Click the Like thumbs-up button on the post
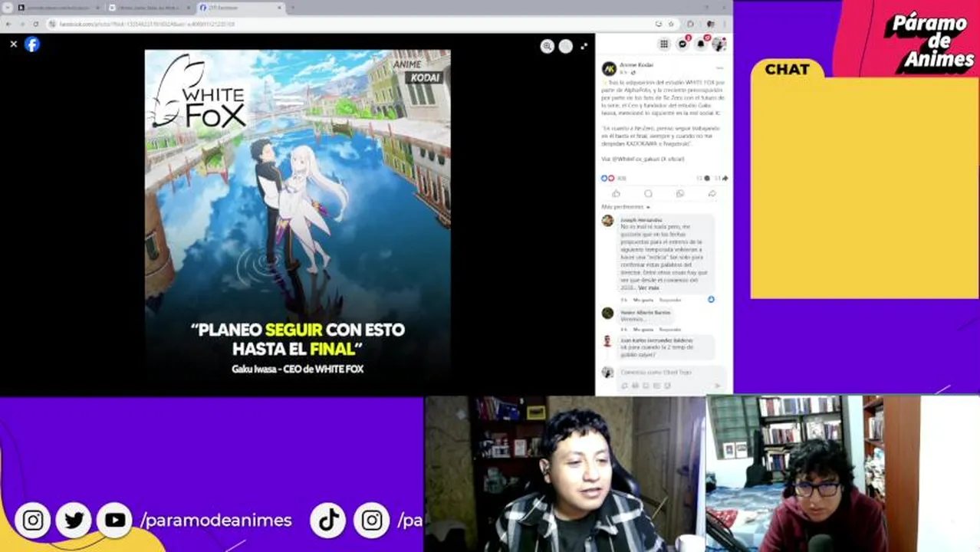 616,193
